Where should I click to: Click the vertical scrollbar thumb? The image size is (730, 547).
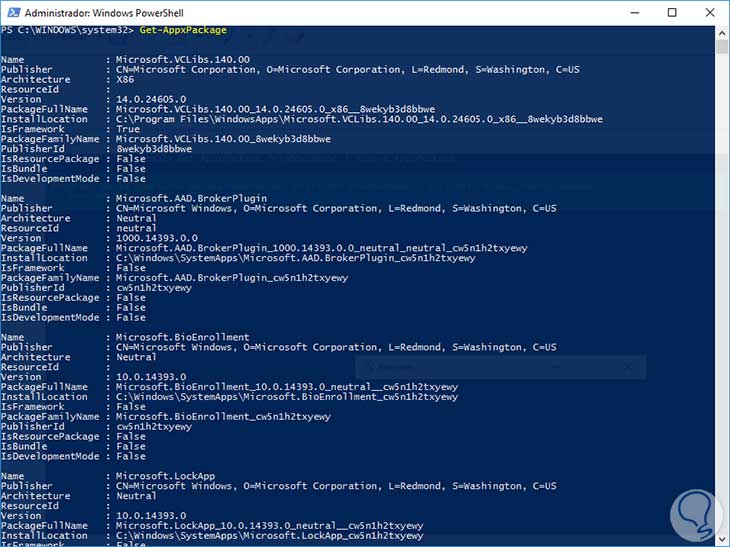pos(722,47)
